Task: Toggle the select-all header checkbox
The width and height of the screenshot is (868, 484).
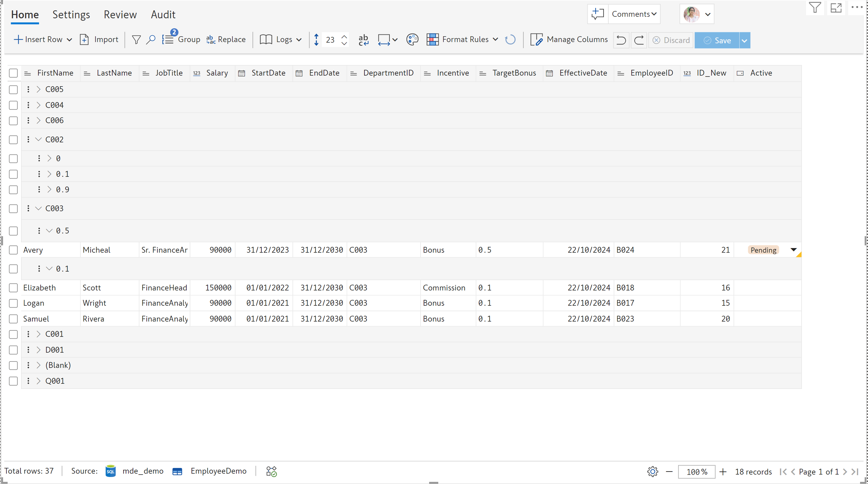Action: point(13,73)
